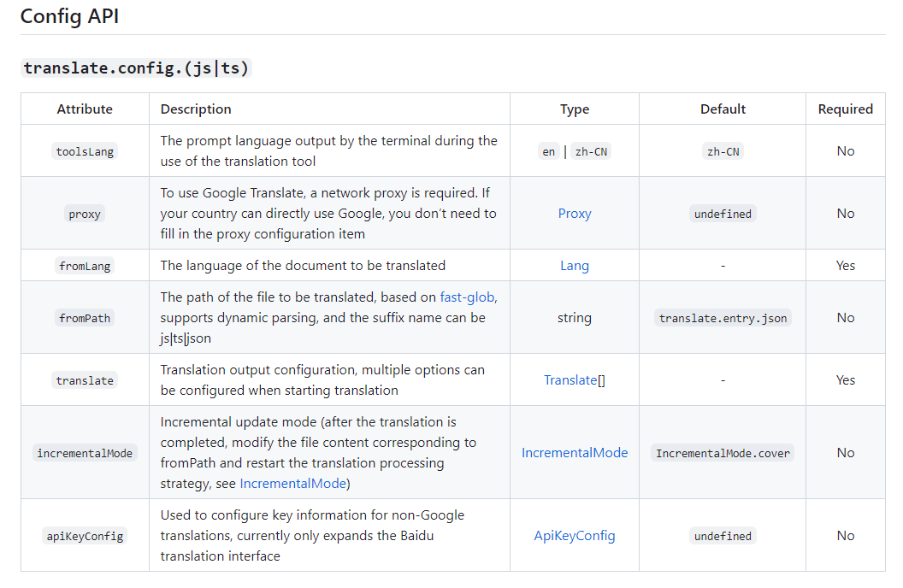Viewport: 903px width, 588px height.
Task: Click the Config API heading
Action: click(x=69, y=16)
